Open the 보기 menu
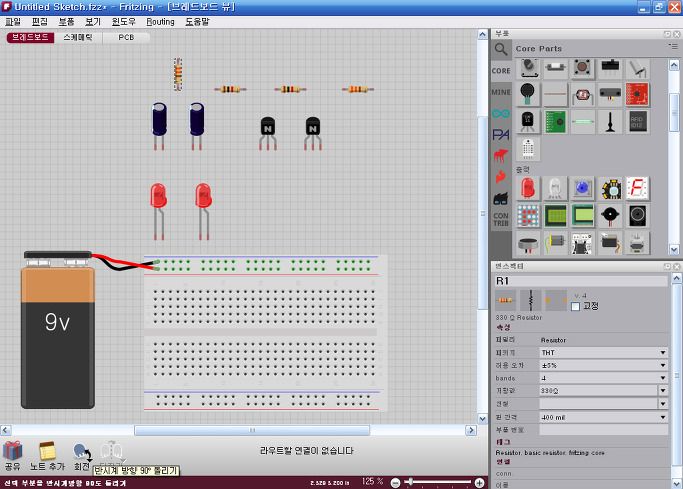This screenshot has width=683, height=489. point(93,21)
